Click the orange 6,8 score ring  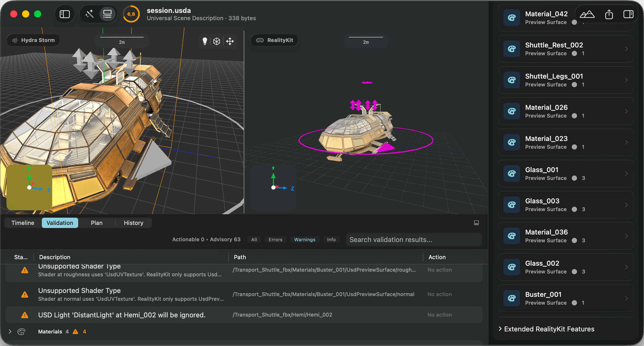click(131, 14)
